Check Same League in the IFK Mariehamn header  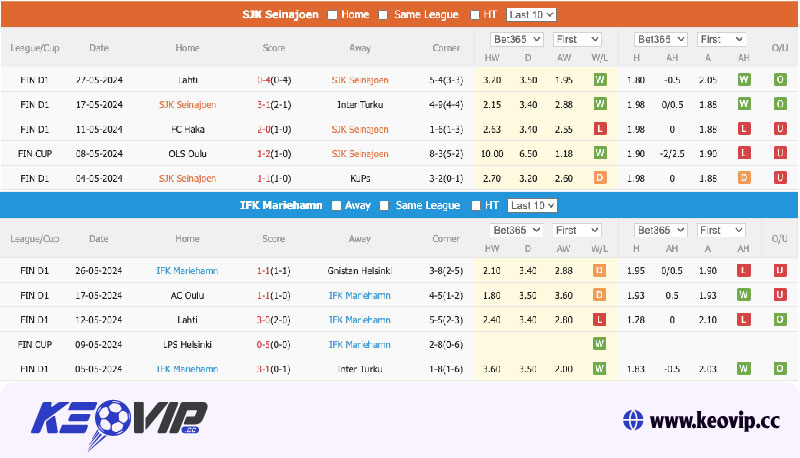[384, 205]
